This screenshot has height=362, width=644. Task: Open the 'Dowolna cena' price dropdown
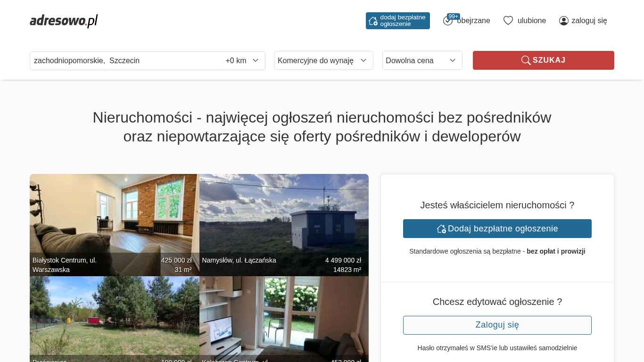point(422,60)
